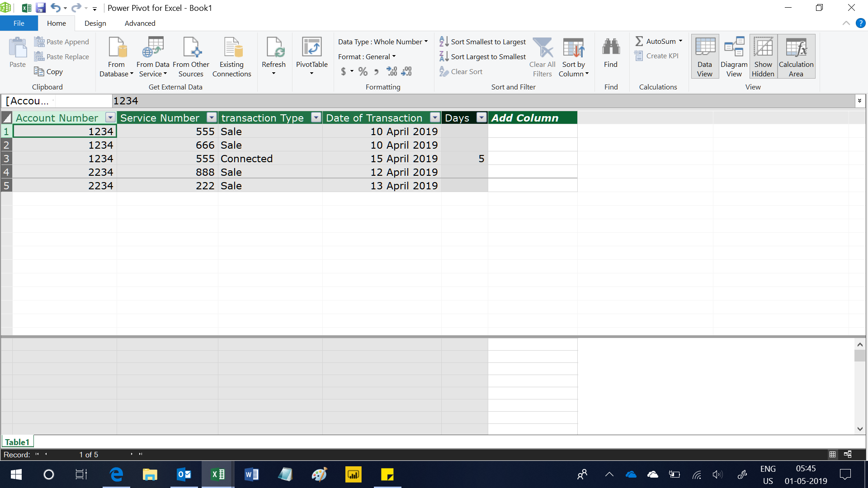Open Data Type Whole Number dropdown
The image size is (868, 488).
click(382, 42)
